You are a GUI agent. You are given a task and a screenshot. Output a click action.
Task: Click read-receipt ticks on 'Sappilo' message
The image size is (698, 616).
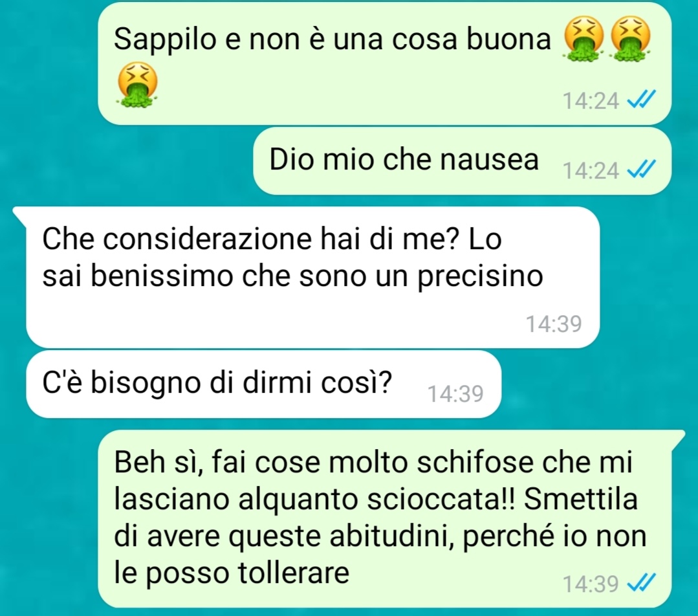pos(641,100)
